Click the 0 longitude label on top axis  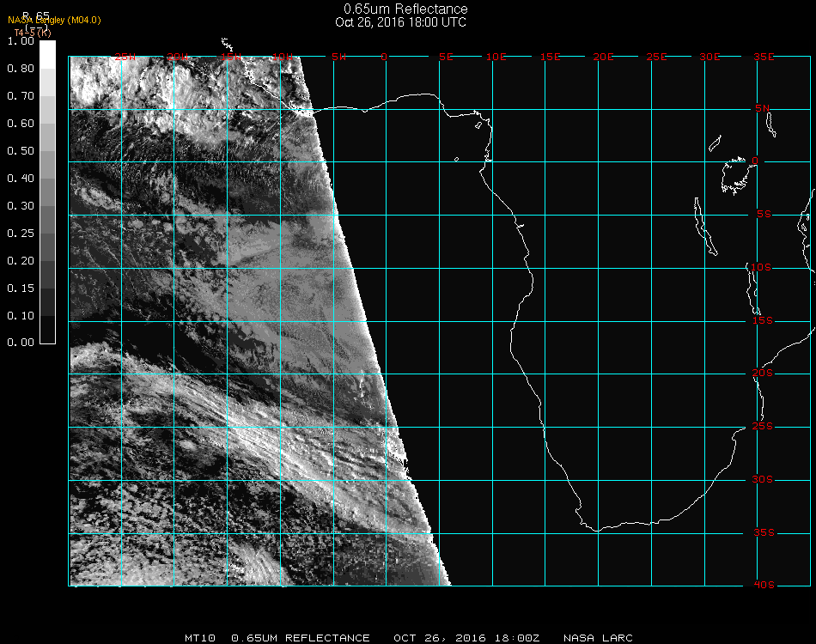click(384, 57)
